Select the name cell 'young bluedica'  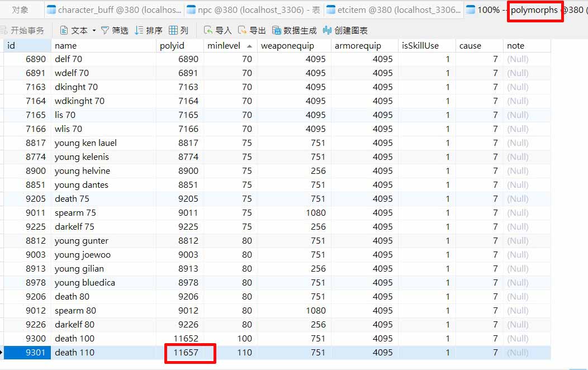tap(103, 283)
